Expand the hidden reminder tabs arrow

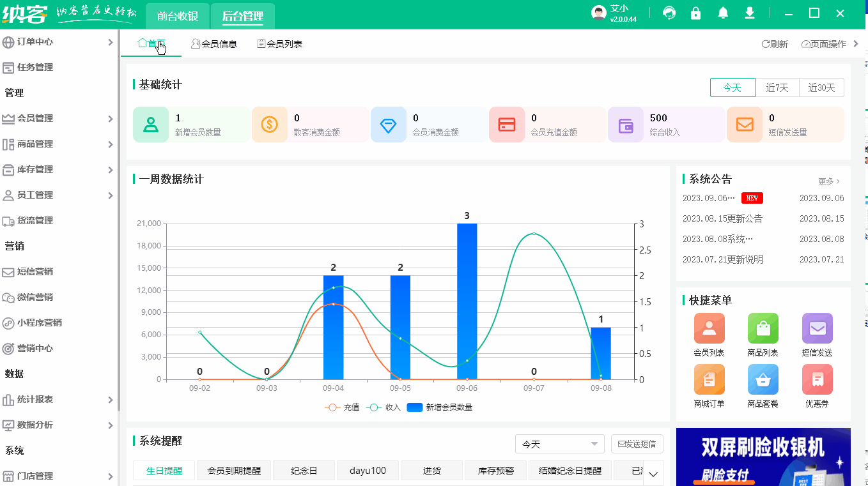point(653,473)
